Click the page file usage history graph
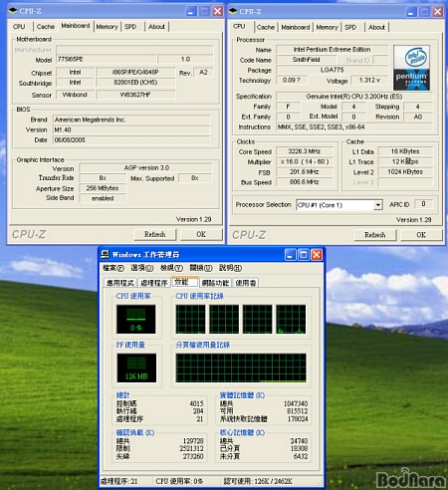The width and height of the screenshot is (448, 490). point(241,367)
